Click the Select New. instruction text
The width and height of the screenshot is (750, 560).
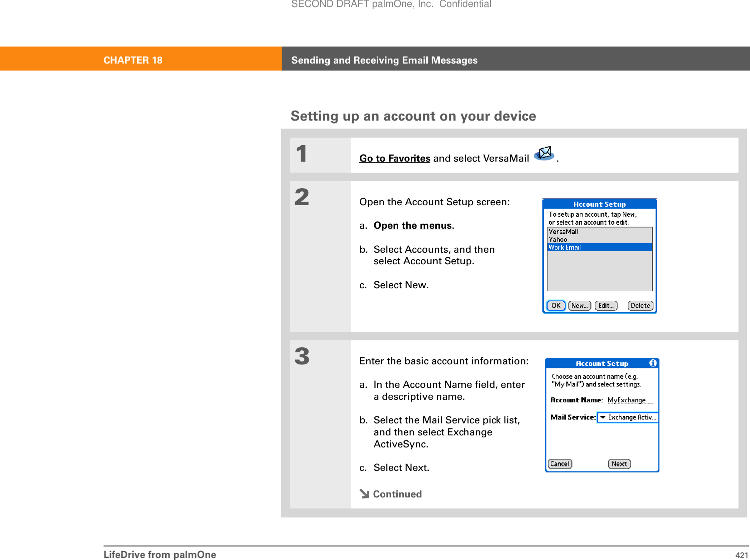click(401, 285)
